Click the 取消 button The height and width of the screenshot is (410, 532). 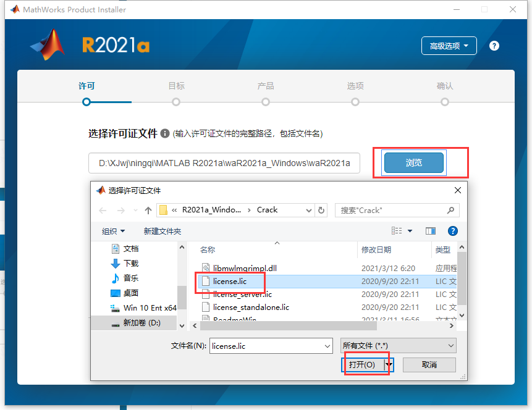(x=429, y=365)
